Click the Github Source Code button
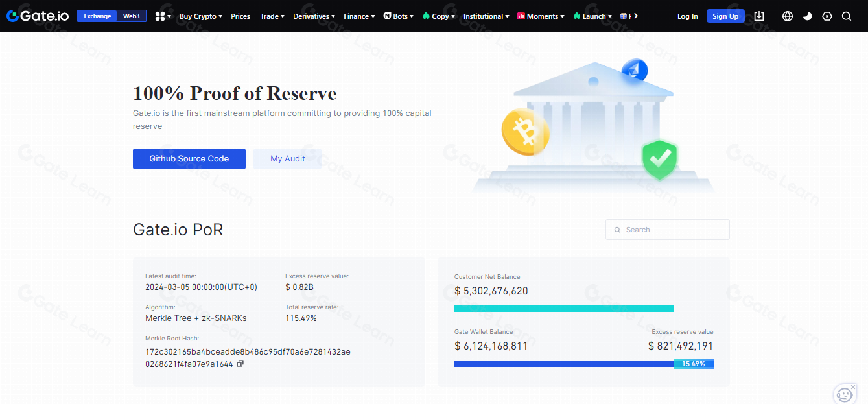Image resolution: width=868 pixels, height=404 pixels. (x=189, y=159)
